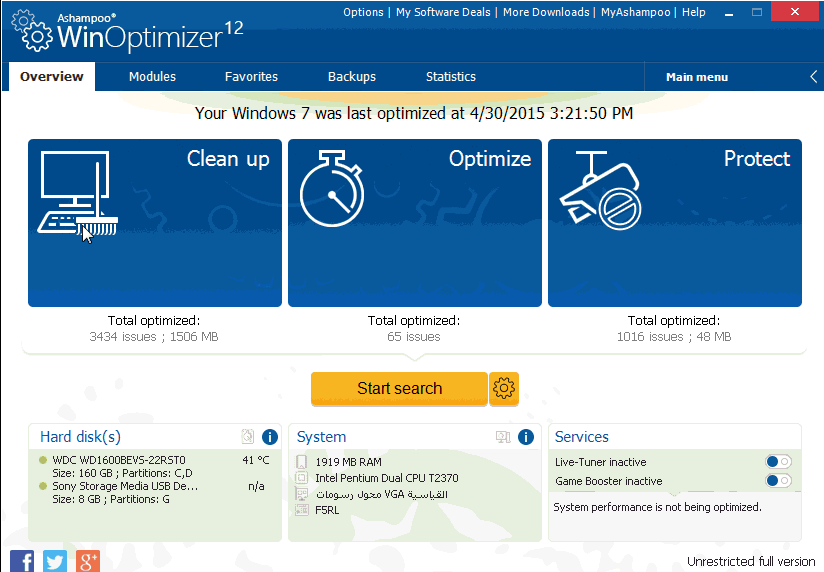Select the Protect tile
Viewport: 824px width, 572px height.
click(x=675, y=222)
